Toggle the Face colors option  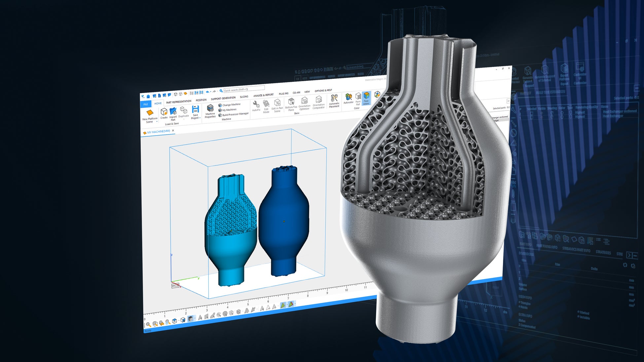point(366,96)
